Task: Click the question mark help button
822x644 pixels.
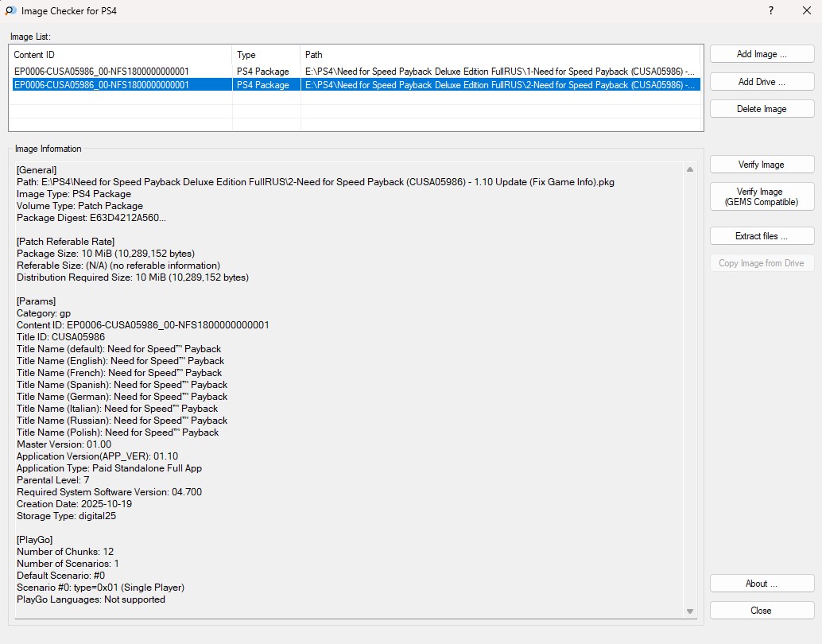Action: tap(770, 11)
